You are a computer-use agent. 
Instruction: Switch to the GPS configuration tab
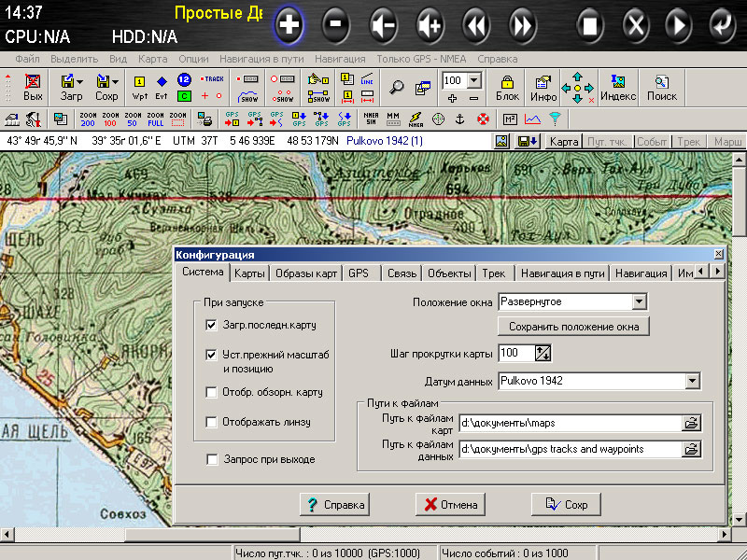359,273
